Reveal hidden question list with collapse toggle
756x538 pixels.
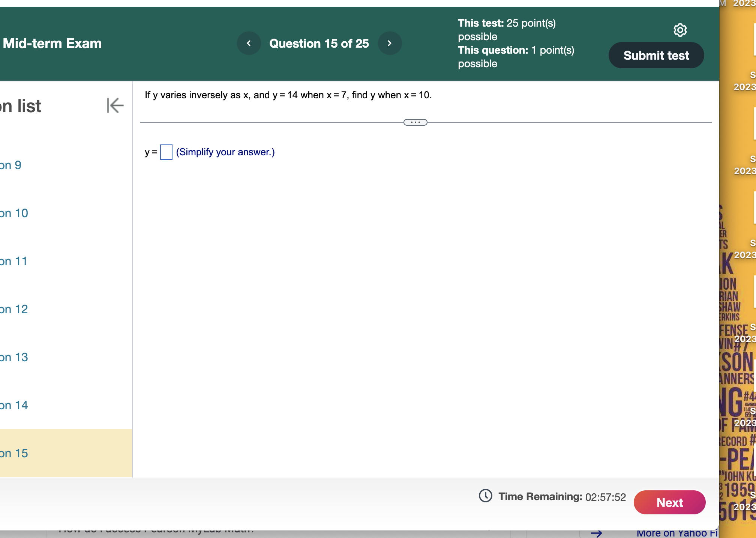(x=114, y=105)
